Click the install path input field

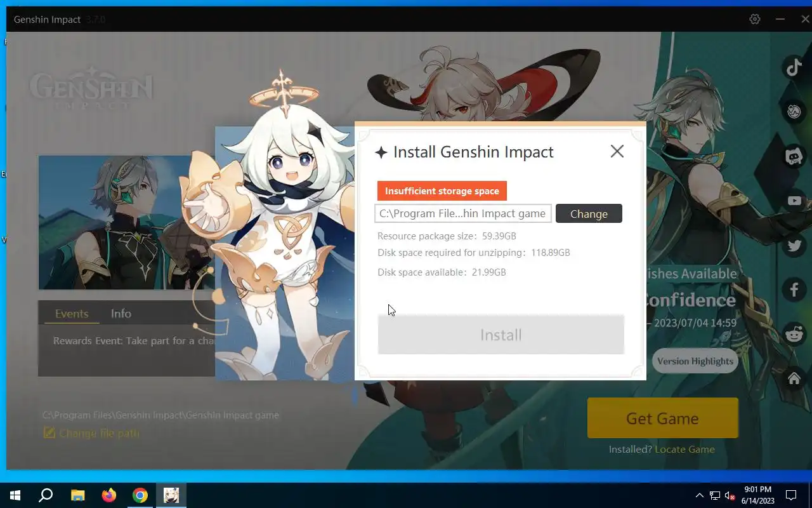click(x=463, y=213)
